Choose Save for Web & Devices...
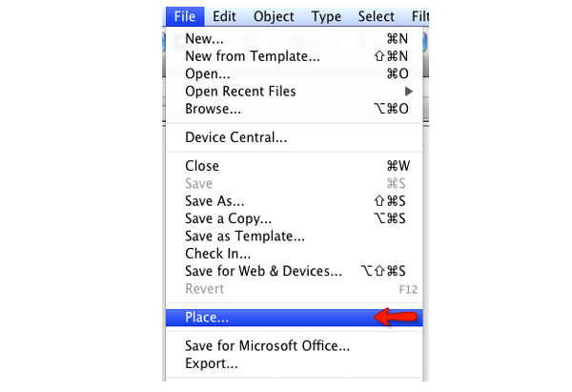This screenshot has width=572, height=392. click(x=263, y=271)
